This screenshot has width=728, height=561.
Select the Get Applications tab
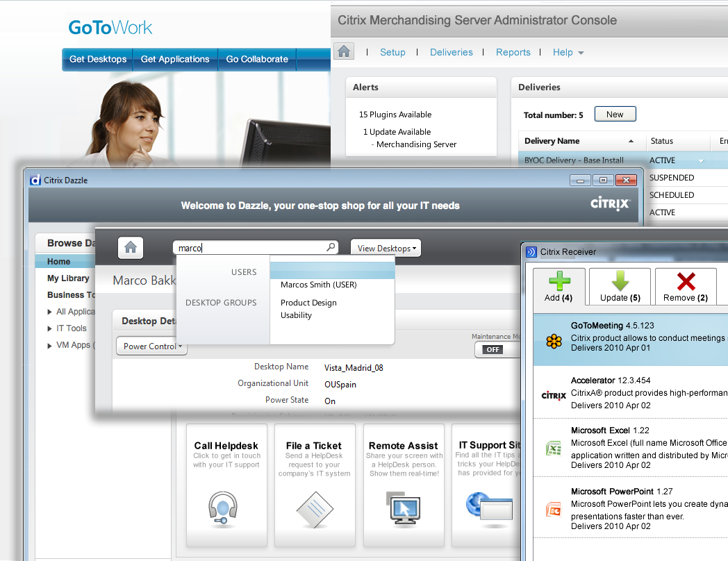(x=175, y=60)
